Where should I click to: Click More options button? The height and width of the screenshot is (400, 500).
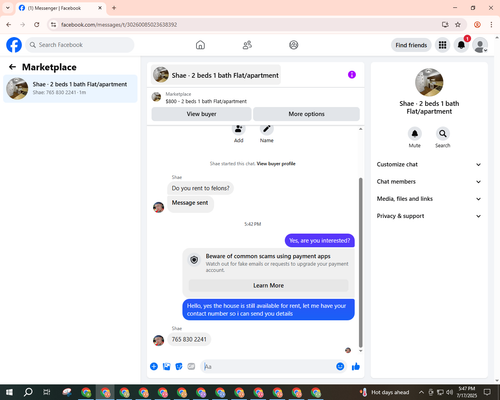[306, 114]
